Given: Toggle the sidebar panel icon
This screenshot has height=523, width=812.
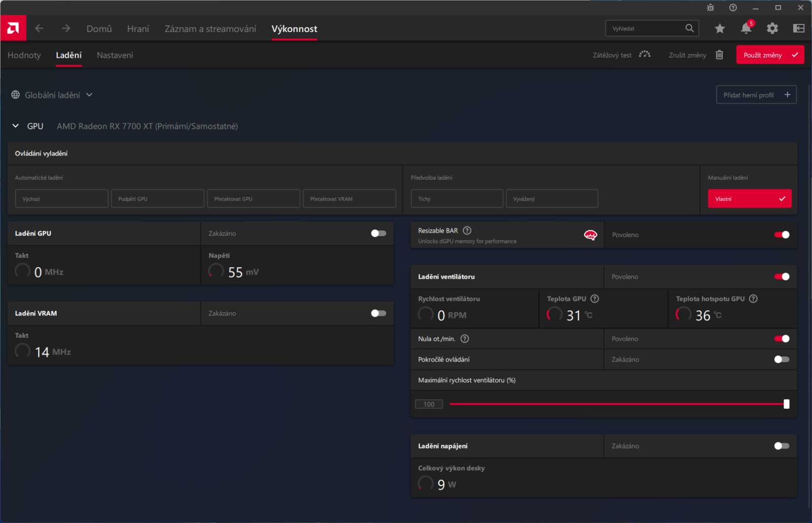Looking at the screenshot, I should pos(799,28).
